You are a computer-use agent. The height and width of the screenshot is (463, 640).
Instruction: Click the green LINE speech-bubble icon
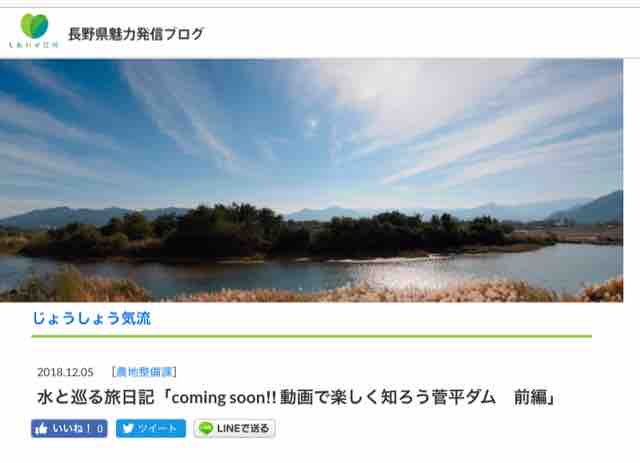click(206, 428)
